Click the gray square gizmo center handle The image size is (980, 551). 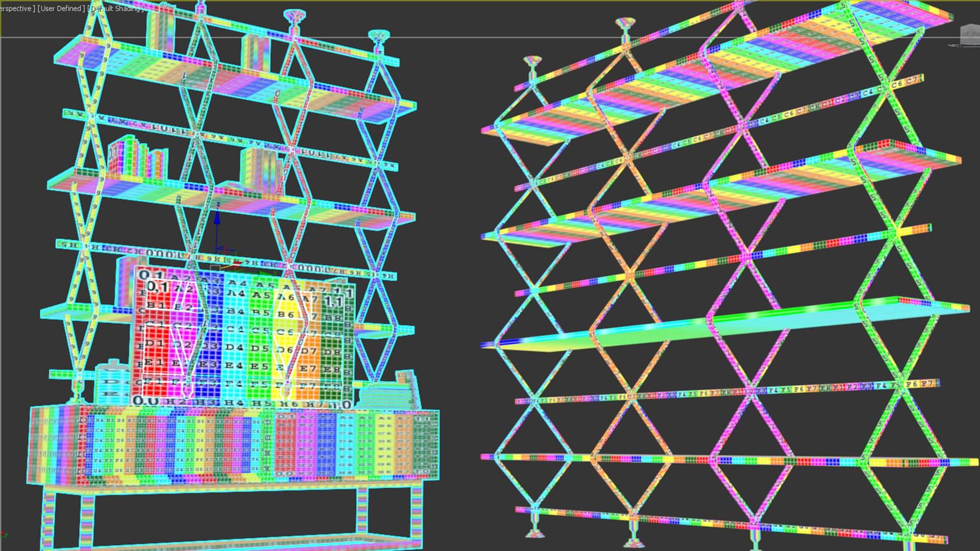point(216,268)
